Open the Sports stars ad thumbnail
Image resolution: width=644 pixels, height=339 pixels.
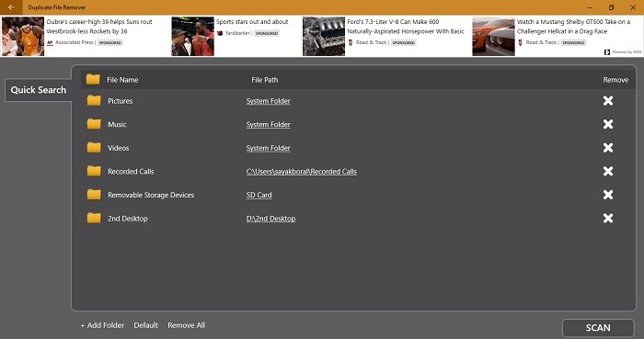192,36
